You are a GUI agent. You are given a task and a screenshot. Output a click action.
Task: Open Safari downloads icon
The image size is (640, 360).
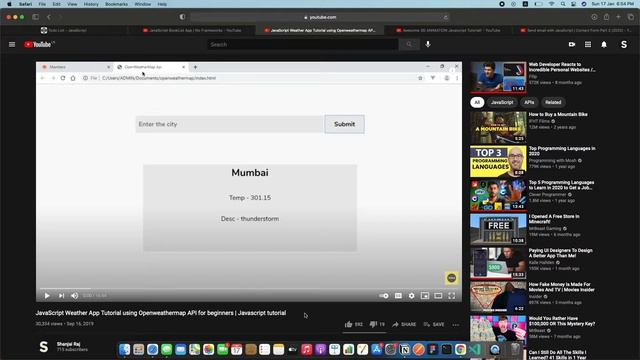coord(594,17)
